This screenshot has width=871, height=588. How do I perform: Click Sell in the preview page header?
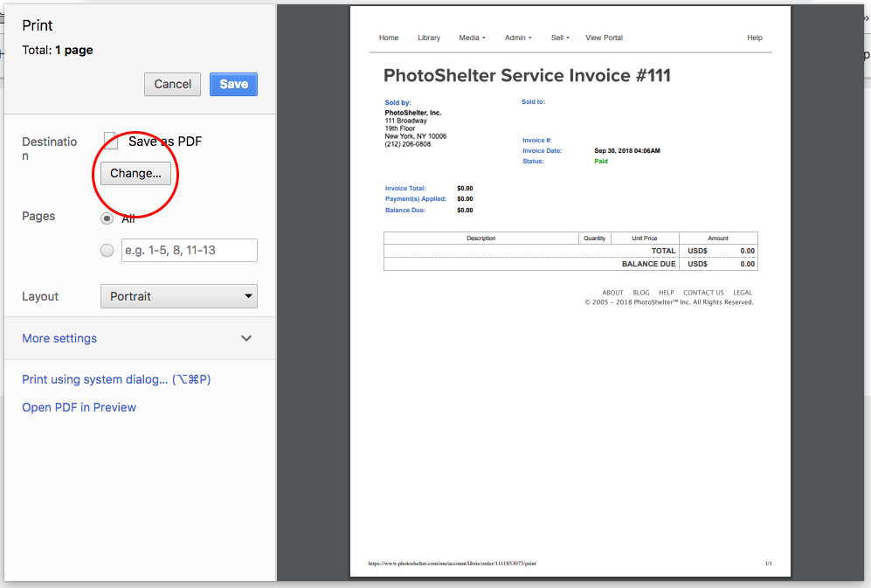[x=560, y=38]
